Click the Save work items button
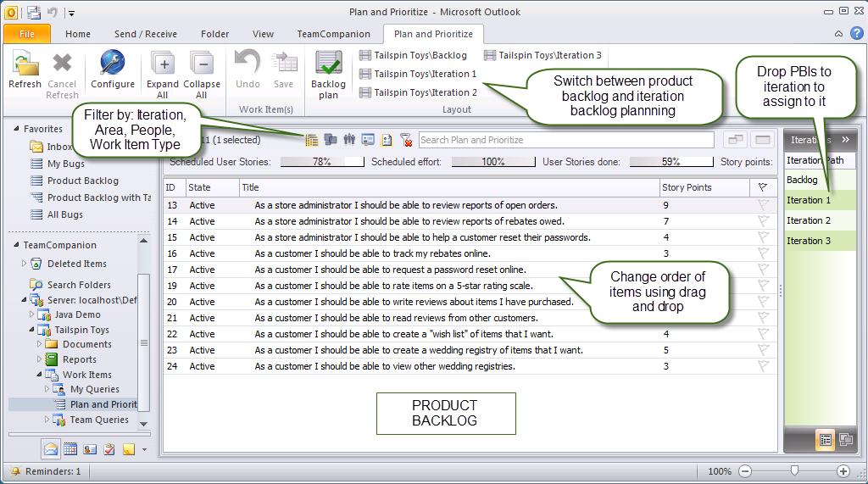 [x=283, y=70]
